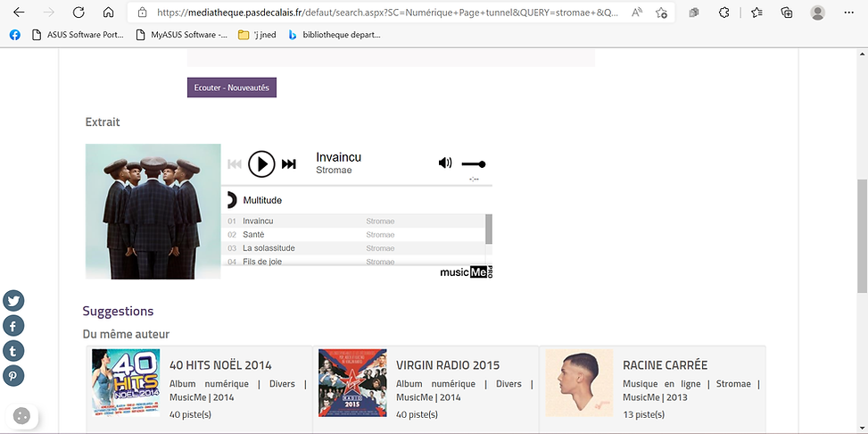Share page on Twitter
Image resolution: width=868 pixels, height=434 pixels.
13,300
